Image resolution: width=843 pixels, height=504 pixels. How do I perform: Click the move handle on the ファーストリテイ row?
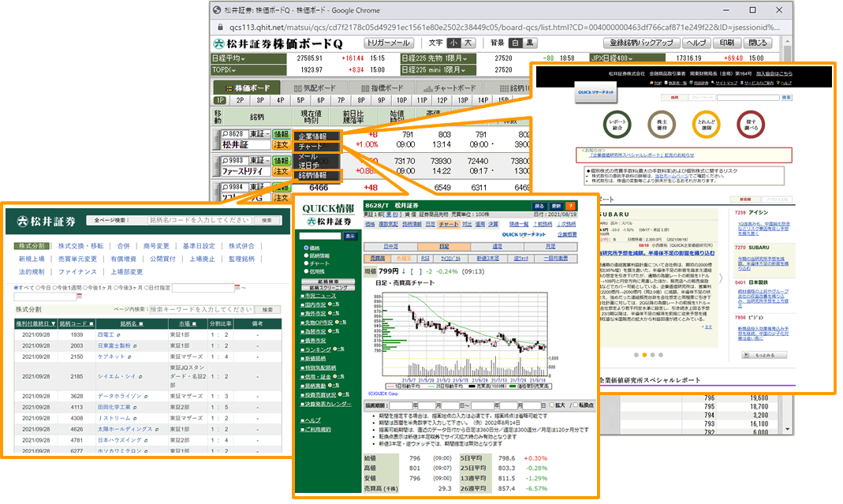pyautogui.click(x=217, y=166)
